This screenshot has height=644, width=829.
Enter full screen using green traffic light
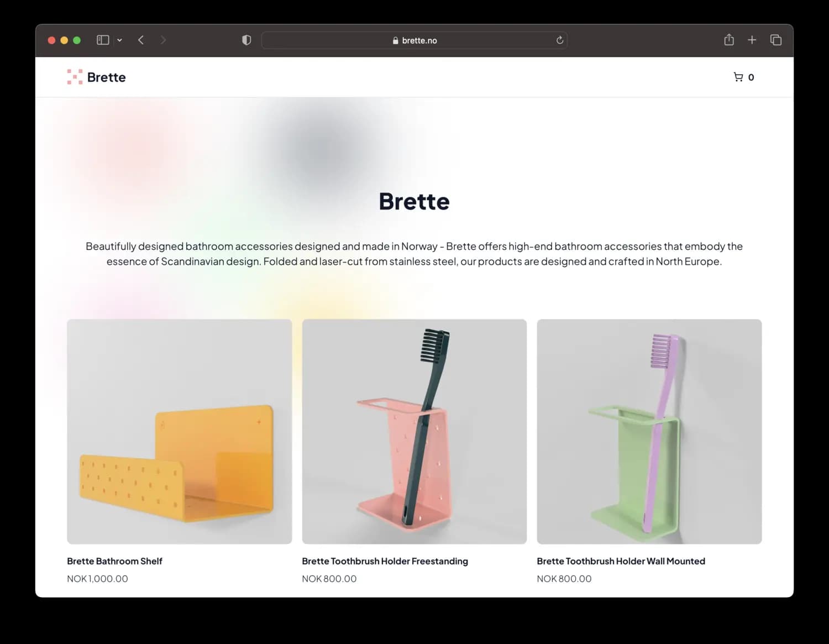[x=77, y=40]
